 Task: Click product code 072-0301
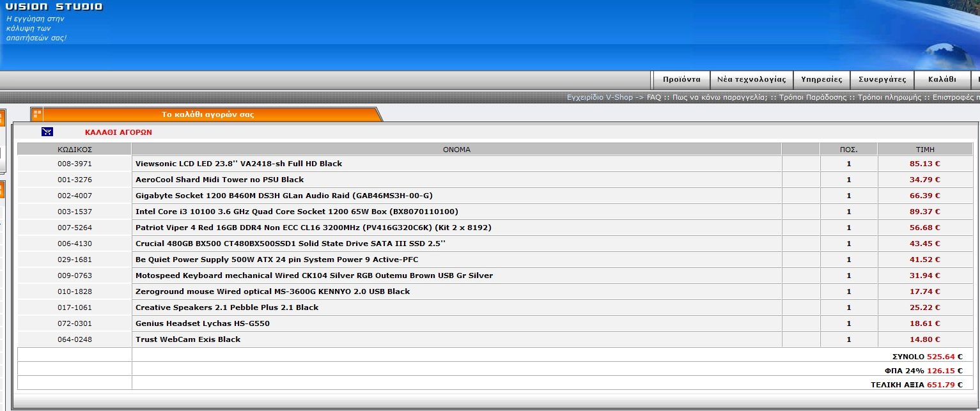click(x=75, y=323)
